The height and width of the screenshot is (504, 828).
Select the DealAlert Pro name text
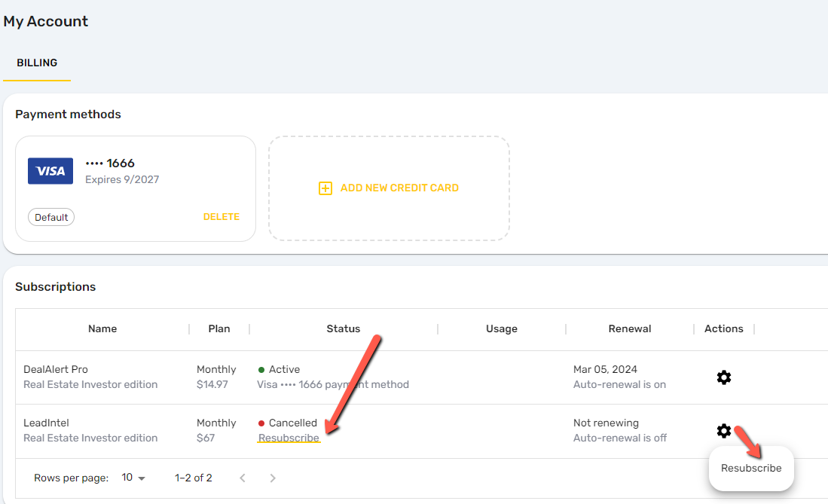tap(56, 369)
